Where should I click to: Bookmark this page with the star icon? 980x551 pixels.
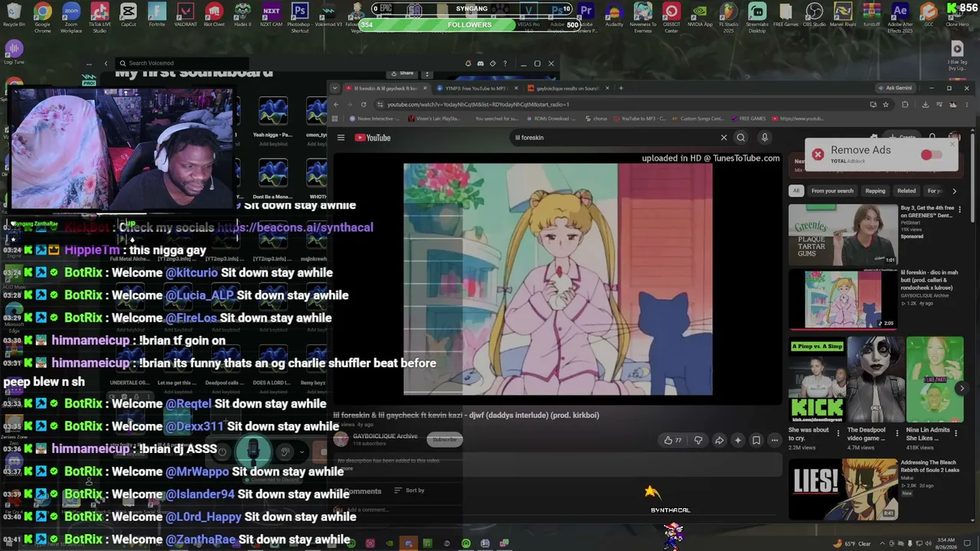(x=886, y=104)
